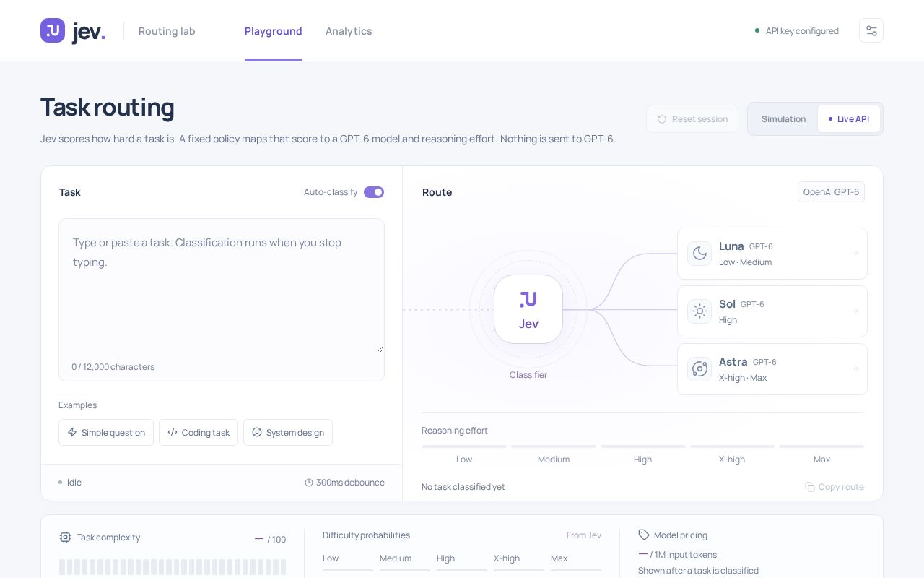Focus the task text input area
This screenshot has width=924, height=578.
(222, 286)
